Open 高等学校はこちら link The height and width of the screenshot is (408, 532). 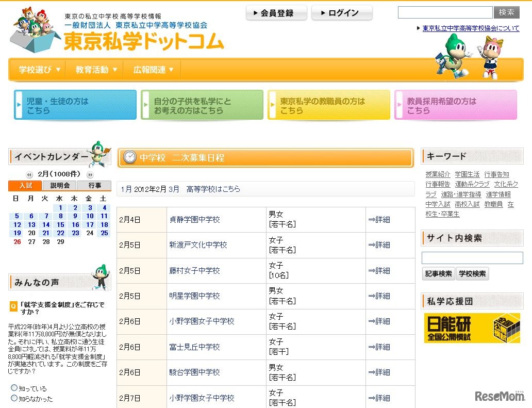pos(213,189)
